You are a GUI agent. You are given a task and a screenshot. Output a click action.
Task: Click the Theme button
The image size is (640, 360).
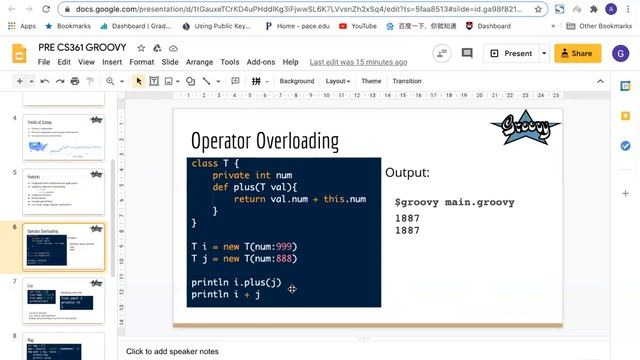371,81
